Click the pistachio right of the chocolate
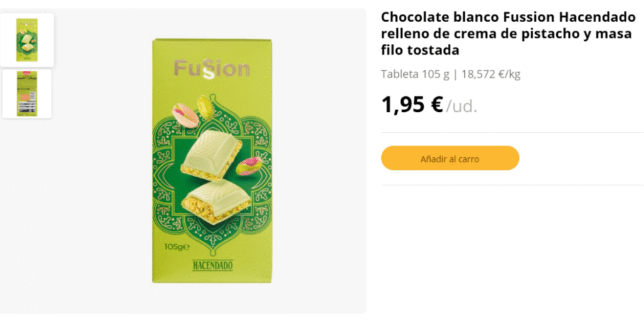 point(249,165)
